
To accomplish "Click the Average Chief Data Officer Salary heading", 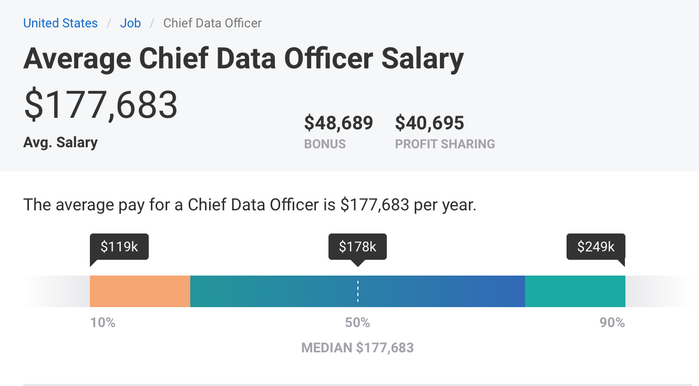I will (x=243, y=59).
